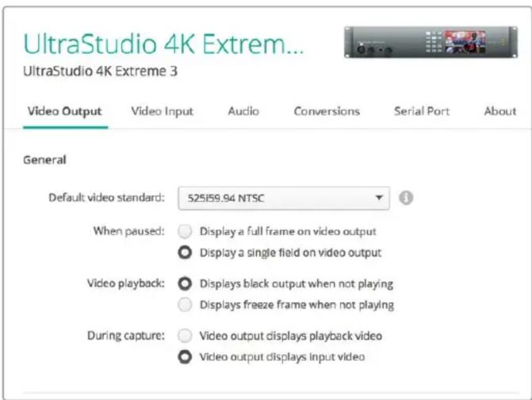
Task: Select Video output displays input video
Action: point(186,357)
